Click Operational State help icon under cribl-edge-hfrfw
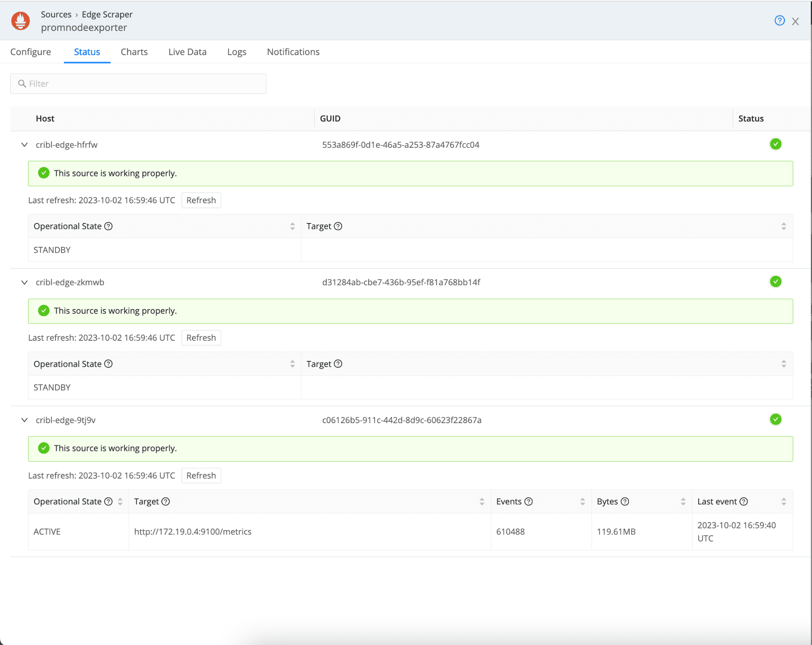 tap(108, 226)
